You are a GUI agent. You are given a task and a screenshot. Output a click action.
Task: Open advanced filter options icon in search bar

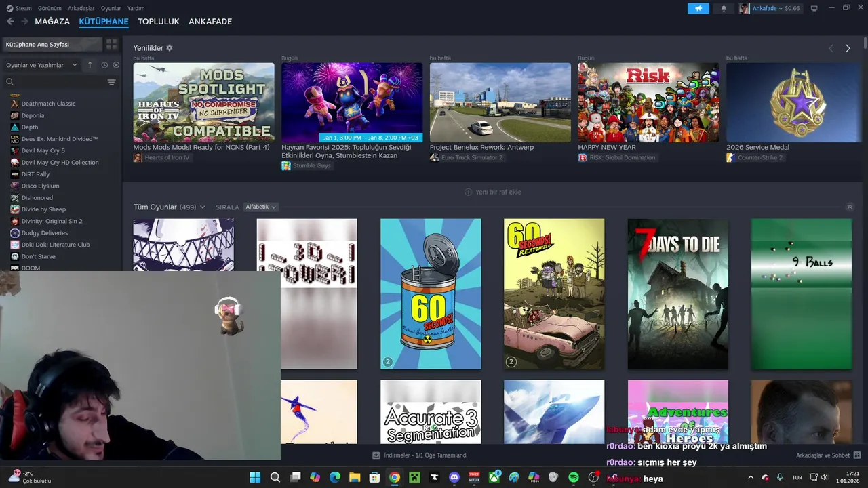[x=112, y=82]
